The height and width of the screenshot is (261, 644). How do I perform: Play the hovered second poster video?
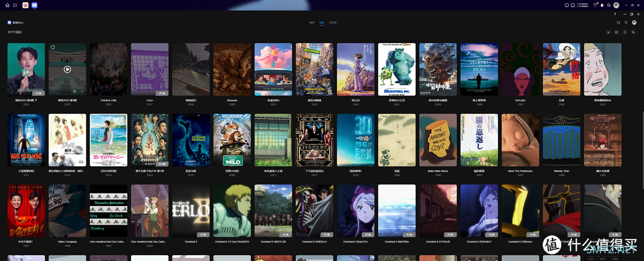click(x=67, y=69)
